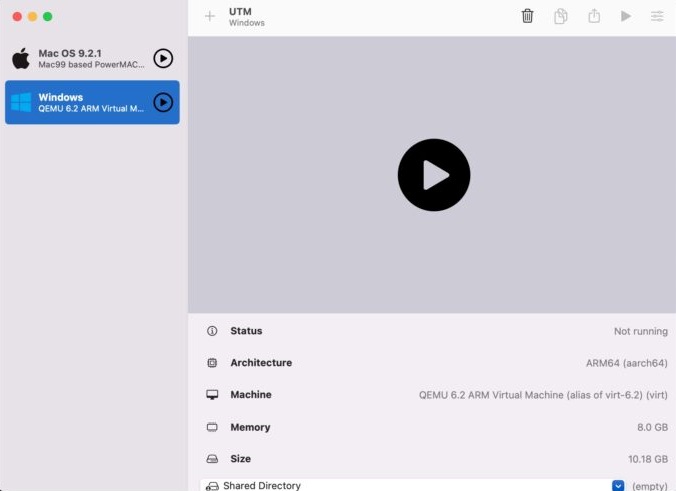Screen dimensions: 676x491
Task: Click the Size label
Action: tap(241, 459)
